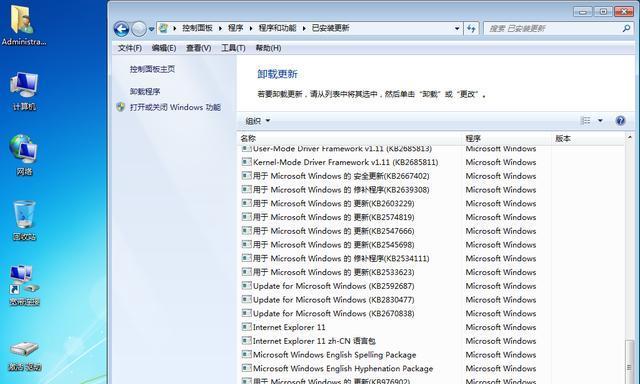Select 已安装更新 in the breadcrumb
This screenshot has height=384, width=640.
(x=330, y=28)
